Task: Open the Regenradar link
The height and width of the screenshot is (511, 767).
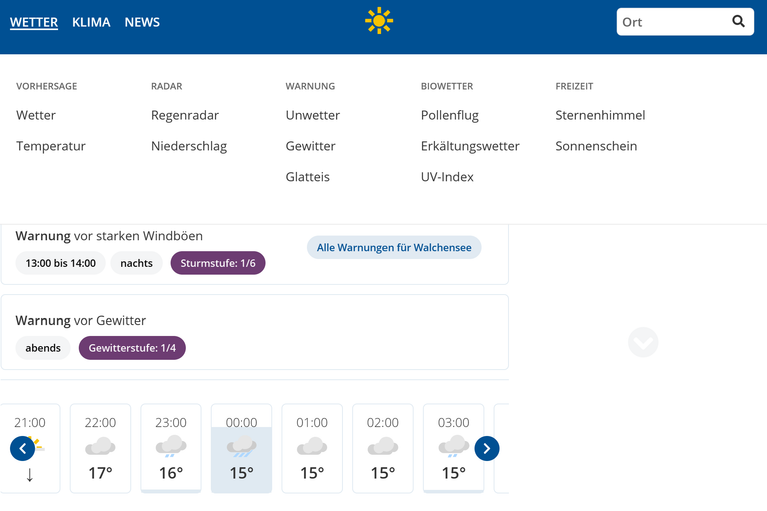Action: (x=185, y=115)
